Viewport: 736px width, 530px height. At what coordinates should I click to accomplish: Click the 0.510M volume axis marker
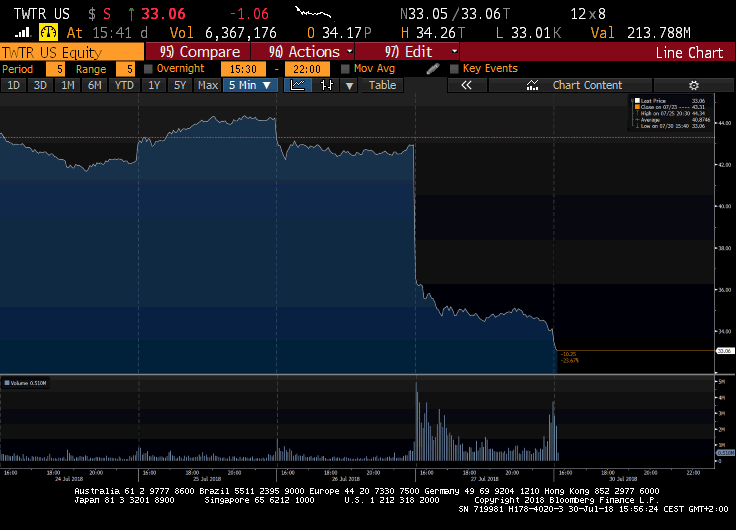pos(725,453)
